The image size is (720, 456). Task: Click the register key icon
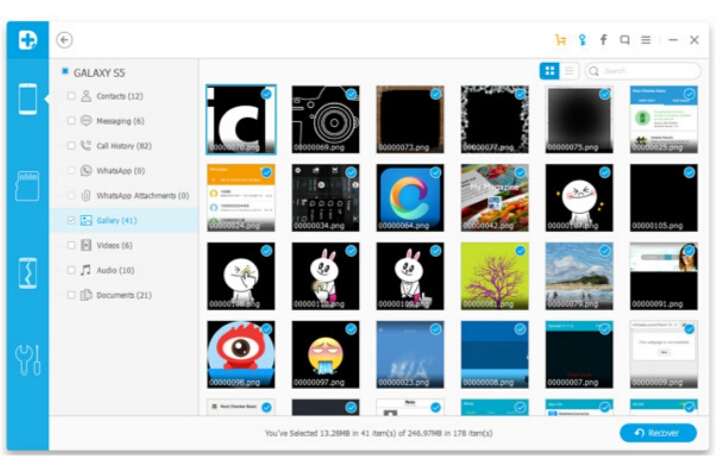[582, 40]
